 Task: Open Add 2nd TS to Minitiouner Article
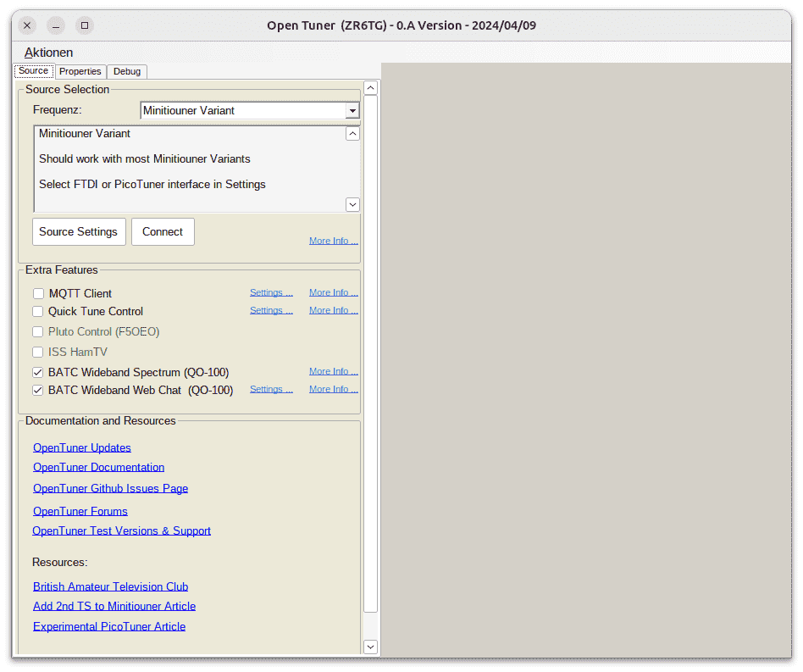point(114,606)
